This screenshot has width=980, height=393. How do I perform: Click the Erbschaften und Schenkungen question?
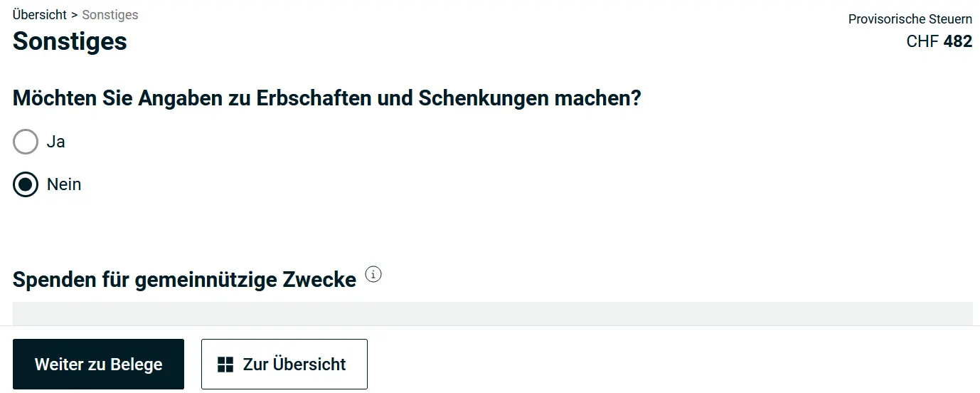point(327,98)
